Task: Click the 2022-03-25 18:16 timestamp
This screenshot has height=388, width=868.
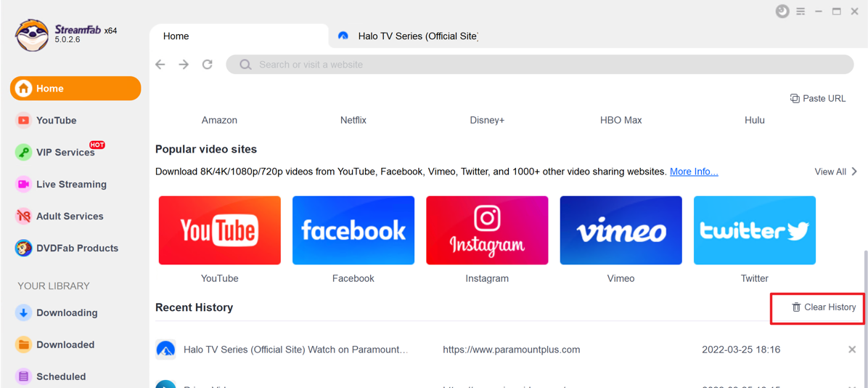Action: (741, 349)
